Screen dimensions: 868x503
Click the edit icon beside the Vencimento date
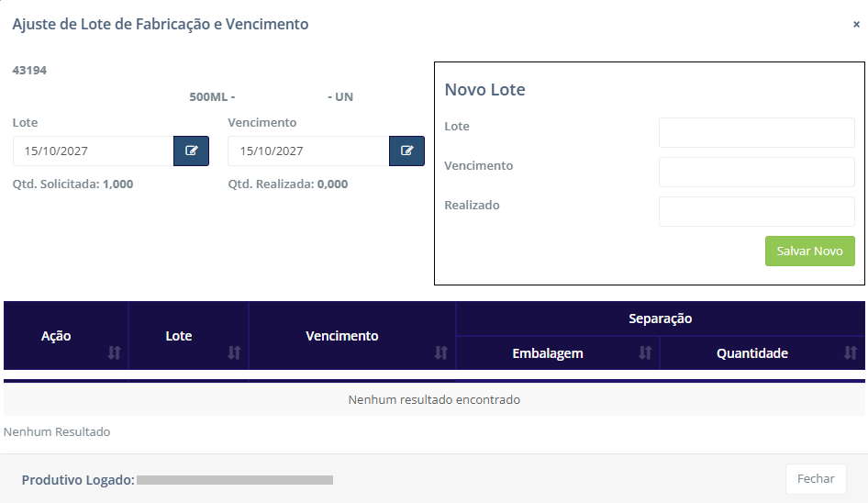[406, 151]
